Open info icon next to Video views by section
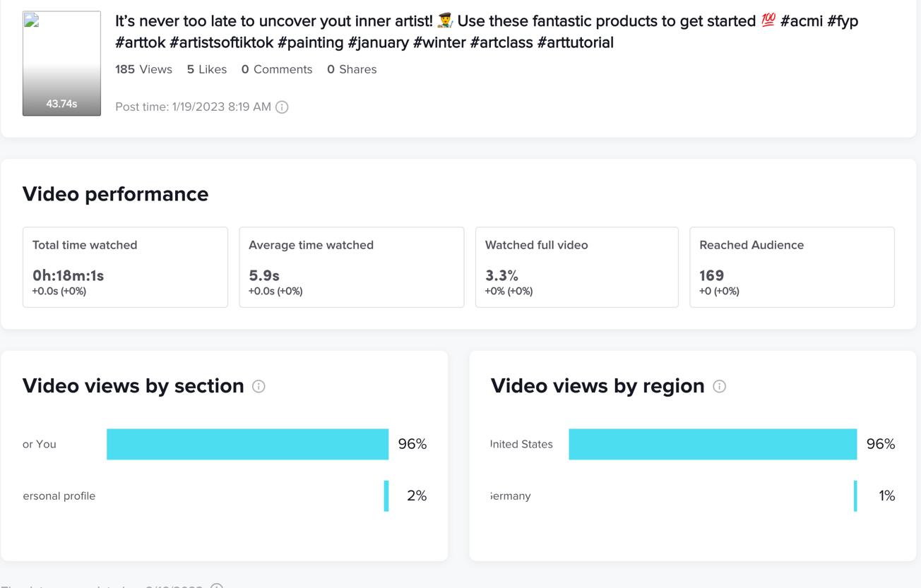The height and width of the screenshot is (588, 921). [259, 386]
